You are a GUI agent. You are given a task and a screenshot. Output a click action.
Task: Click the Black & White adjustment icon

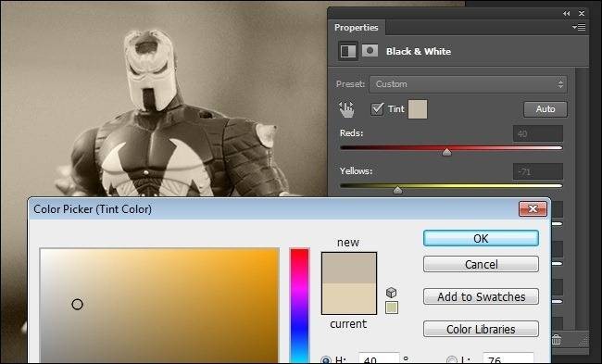pos(348,51)
